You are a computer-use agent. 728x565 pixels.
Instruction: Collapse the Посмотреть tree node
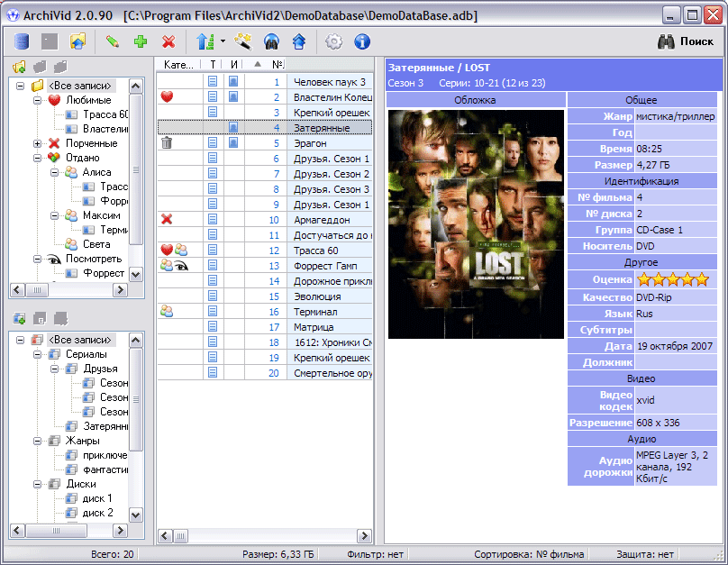[37, 259]
